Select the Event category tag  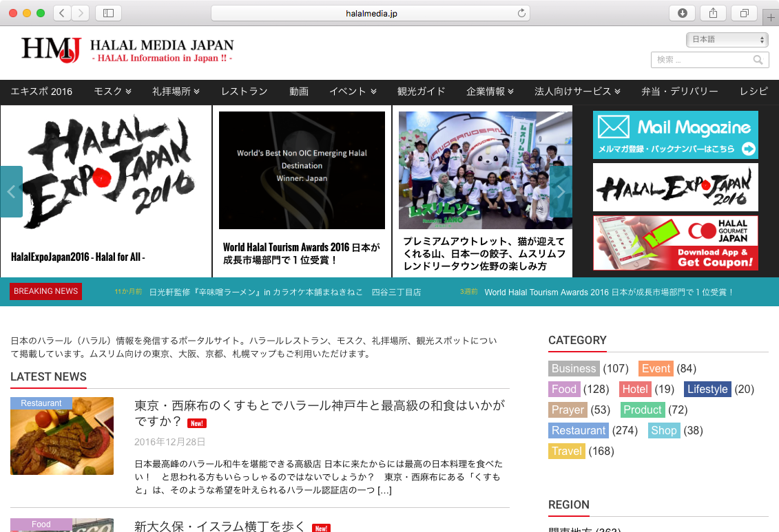point(656,369)
